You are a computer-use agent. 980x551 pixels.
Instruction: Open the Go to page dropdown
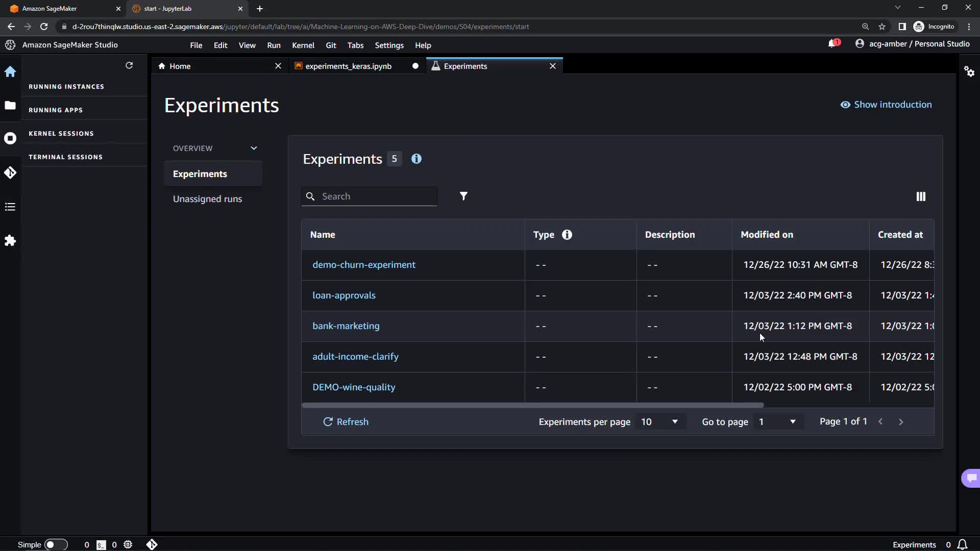[x=777, y=422]
